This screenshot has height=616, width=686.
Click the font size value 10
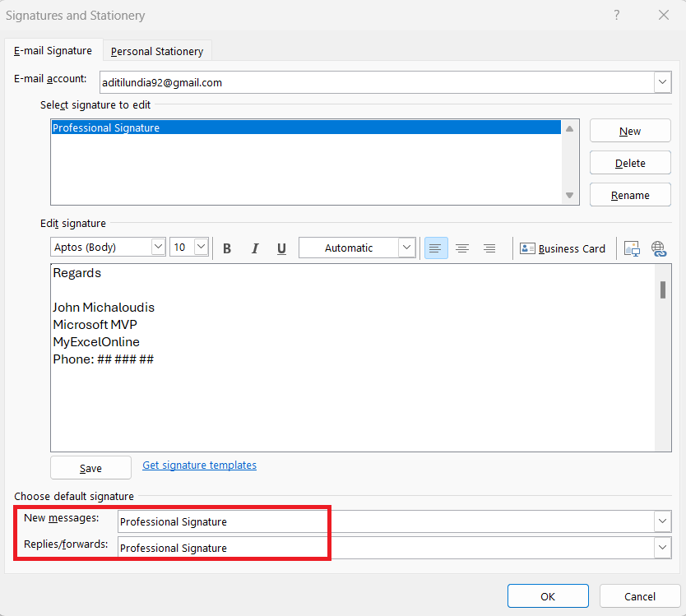point(182,247)
